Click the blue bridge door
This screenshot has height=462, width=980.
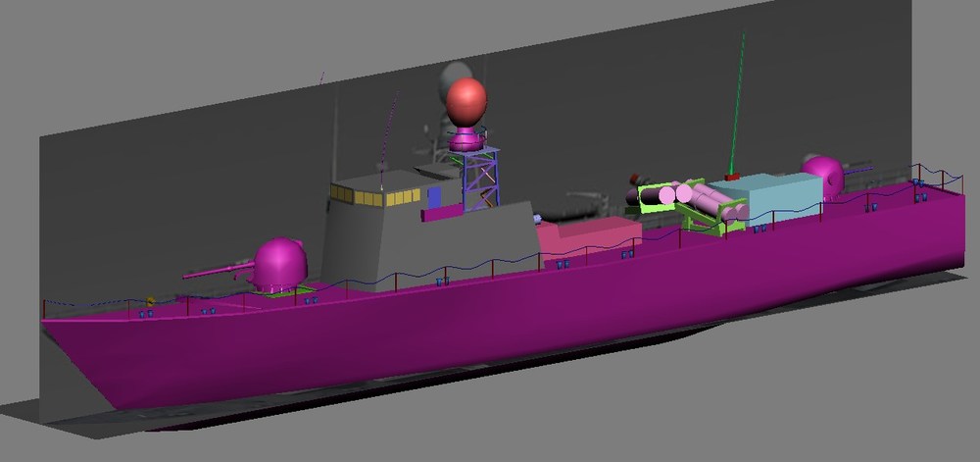tap(434, 197)
